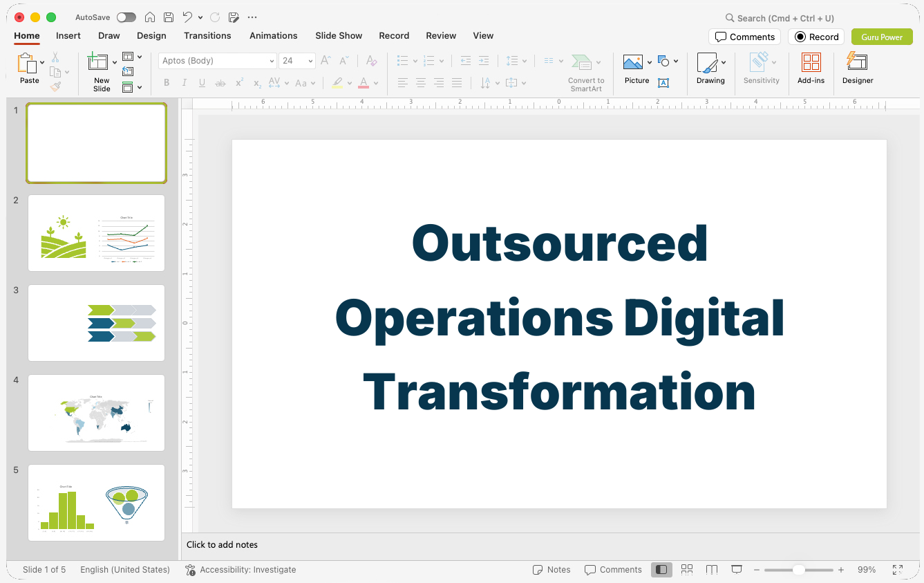This screenshot has width=924, height=583.
Task: Toggle Align Right for the paragraph
Action: (439, 83)
